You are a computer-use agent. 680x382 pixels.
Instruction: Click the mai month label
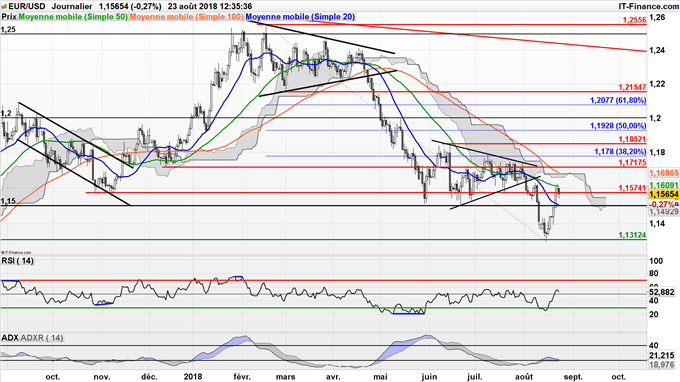380,377
